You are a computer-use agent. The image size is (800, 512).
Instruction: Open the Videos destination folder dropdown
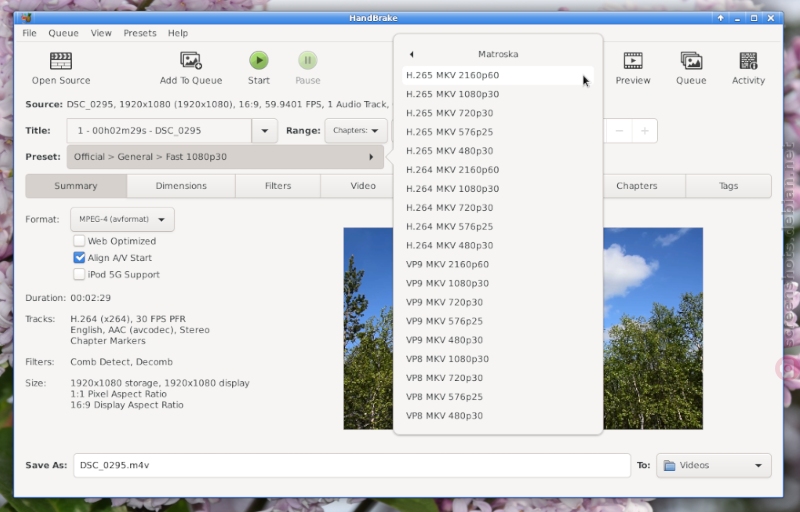(713, 466)
